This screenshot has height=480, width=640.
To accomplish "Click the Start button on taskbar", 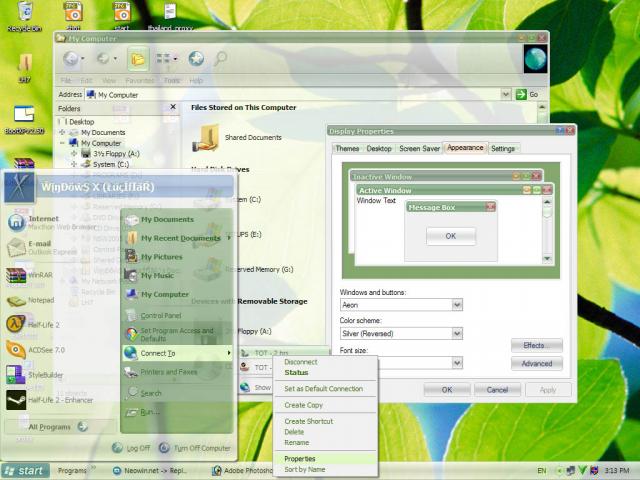I will (25, 471).
